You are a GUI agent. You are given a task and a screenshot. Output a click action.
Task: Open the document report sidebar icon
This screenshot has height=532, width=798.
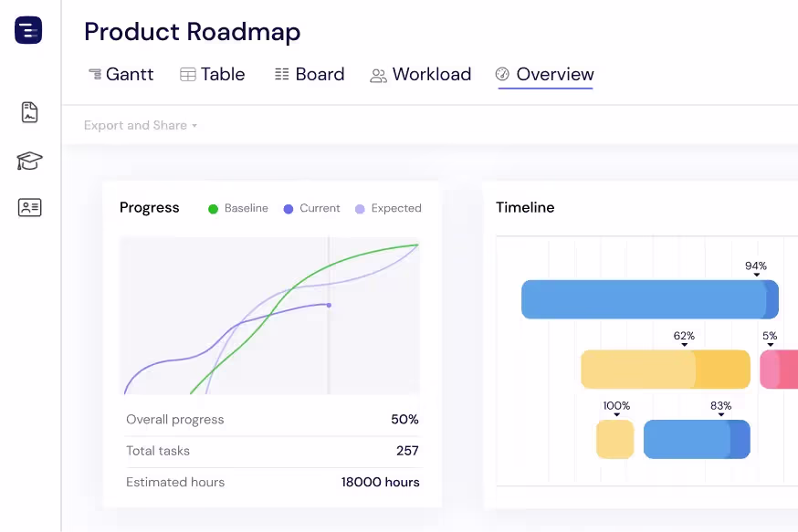29,112
